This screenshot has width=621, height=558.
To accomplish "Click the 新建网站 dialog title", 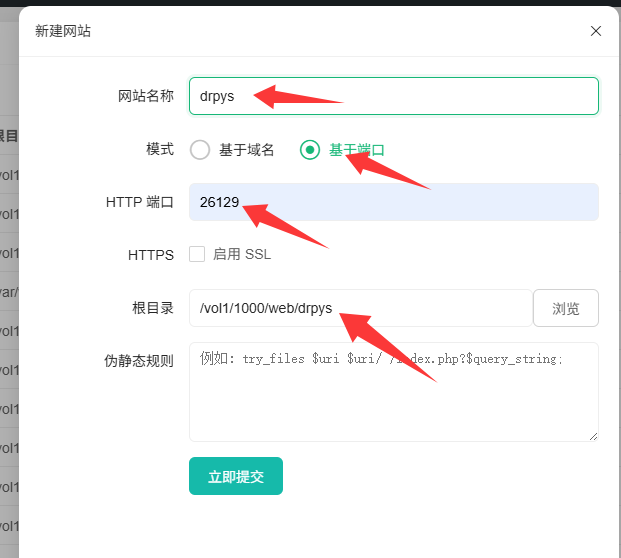I will [63, 31].
